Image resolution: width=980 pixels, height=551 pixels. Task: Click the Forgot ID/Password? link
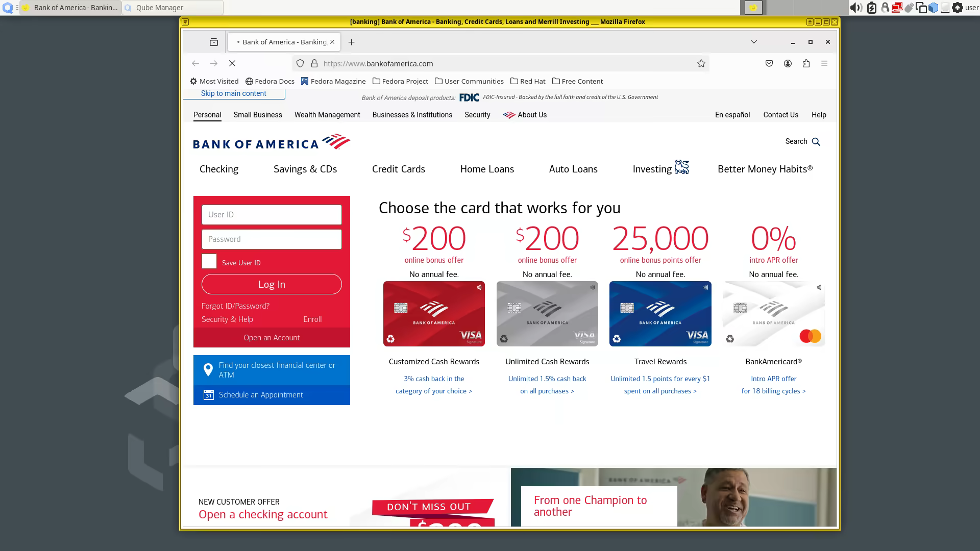(235, 306)
